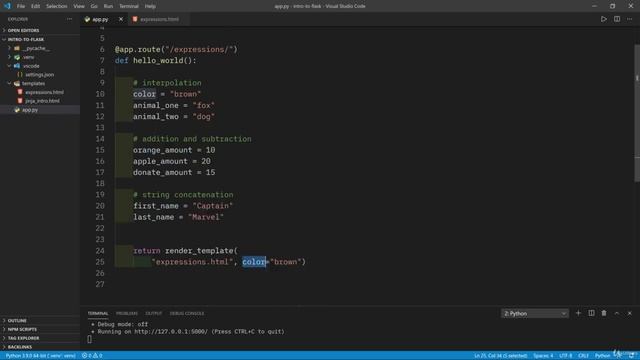Open the Selection menu
The width and height of the screenshot is (640, 360).
click(x=56, y=6)
